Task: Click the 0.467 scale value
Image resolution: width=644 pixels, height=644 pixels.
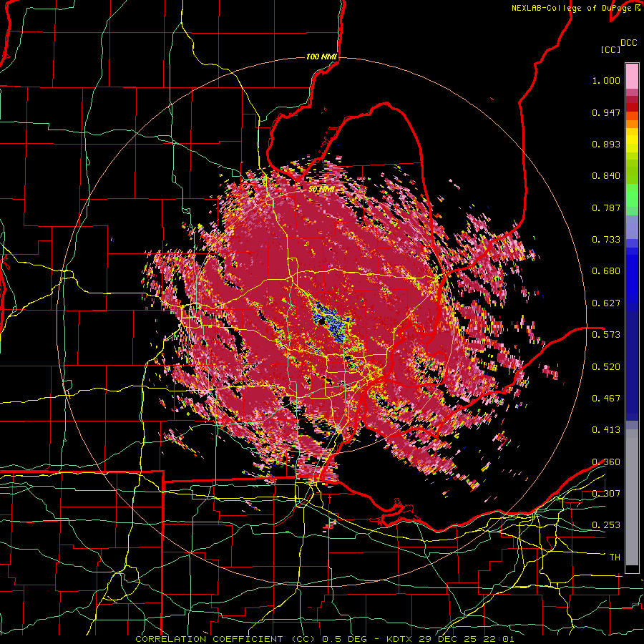Action: [606, 398]
